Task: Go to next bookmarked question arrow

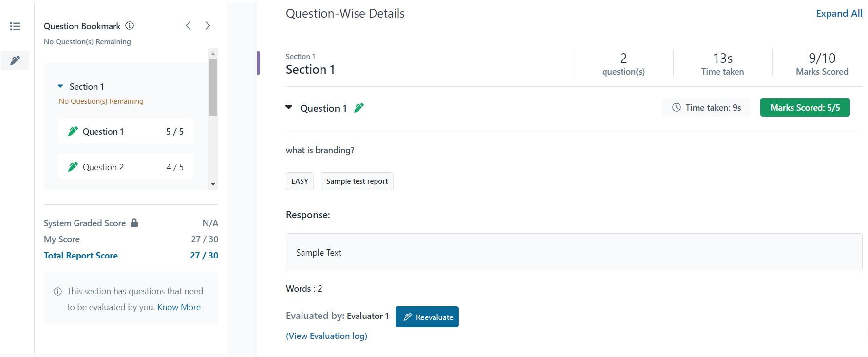Action: click(208, 26)
